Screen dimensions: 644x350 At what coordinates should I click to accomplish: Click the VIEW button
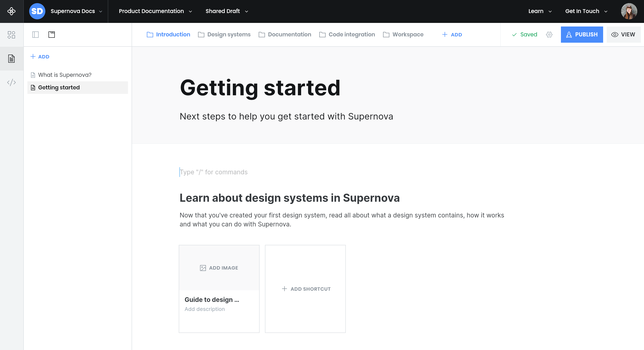click(x=624, y=35)
